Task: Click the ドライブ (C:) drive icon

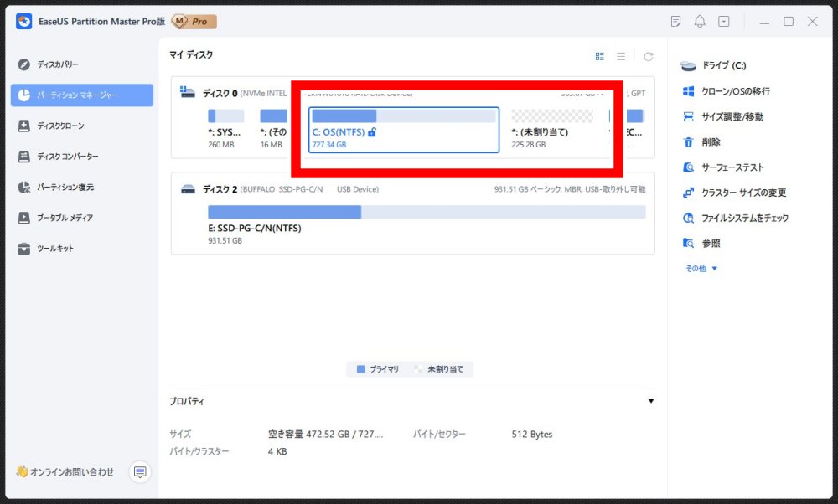Action: tap(688, 66)
